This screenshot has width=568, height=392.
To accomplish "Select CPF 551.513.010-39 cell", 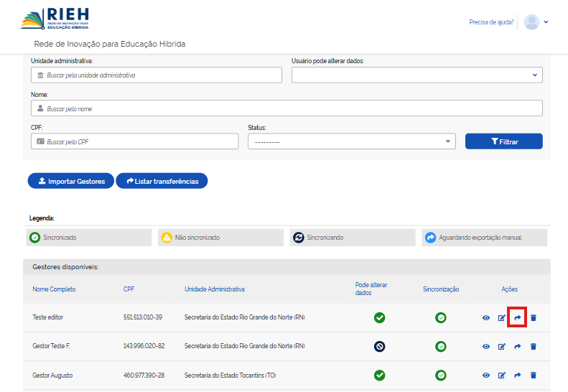I will 143,317.
